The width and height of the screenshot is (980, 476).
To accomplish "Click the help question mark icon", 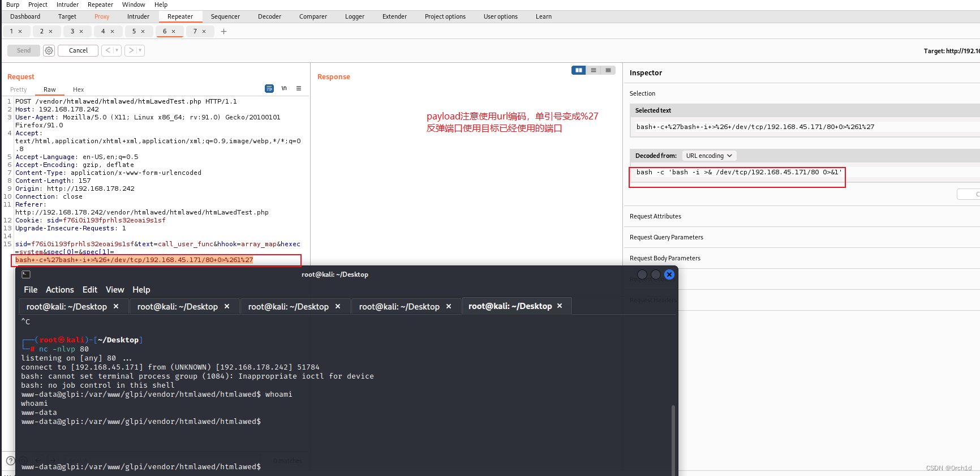I will click(x=10, y=461).
